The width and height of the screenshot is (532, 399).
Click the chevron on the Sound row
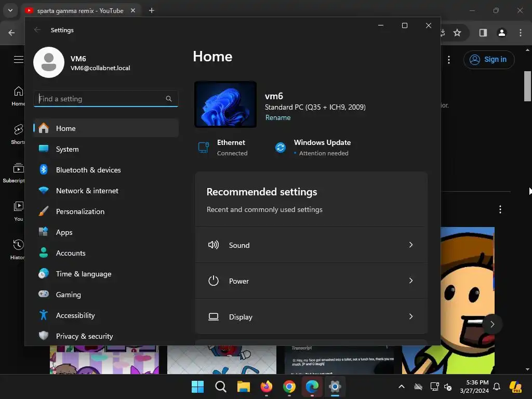click(410, 245)
